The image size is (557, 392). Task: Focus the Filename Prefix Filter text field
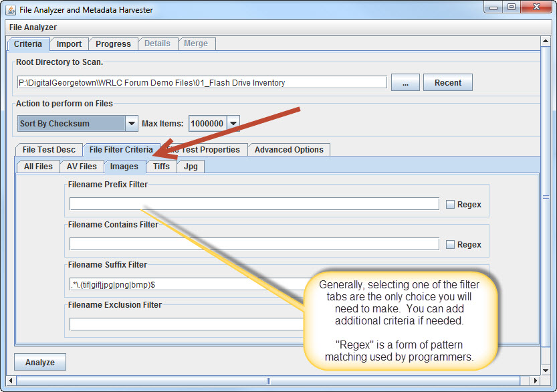[254, 204]
